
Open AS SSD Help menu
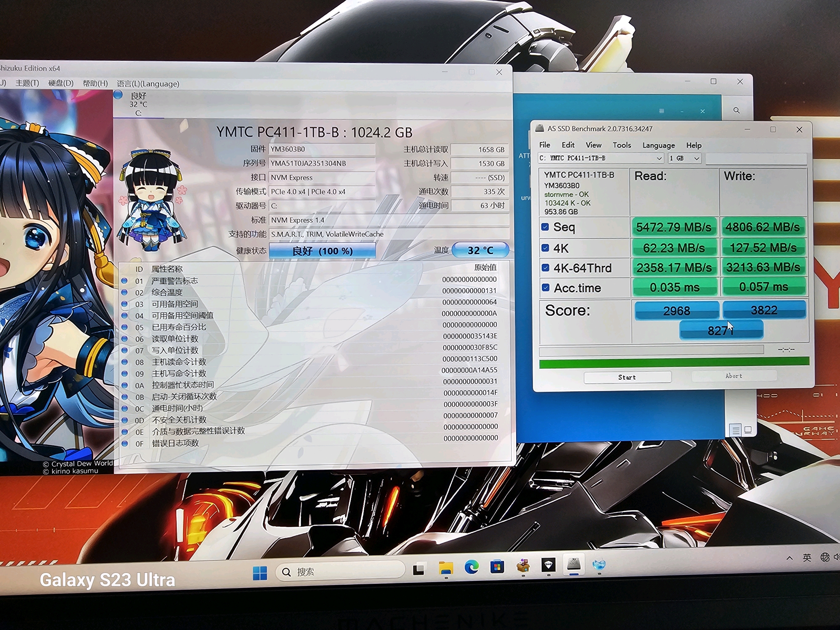[694, 145]
